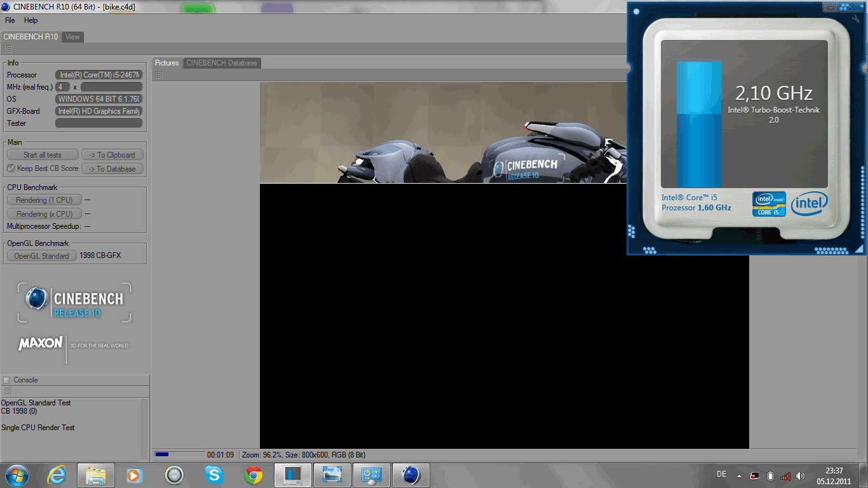Image resolution: width=868 pixels, height=488 pixels.
Task: Click the Start all tests button
Action: [x=43, y=155]
